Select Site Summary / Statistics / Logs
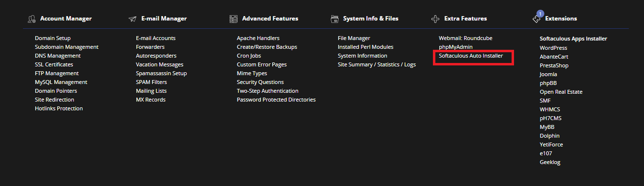The width and height of the screenshot is (644, 186). click(x=377, y=64)
